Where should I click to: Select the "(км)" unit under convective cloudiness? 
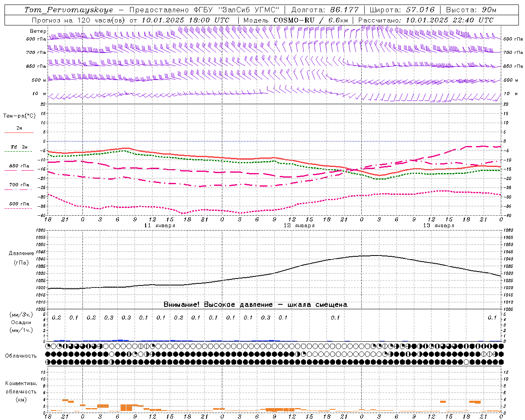[21, 399]
